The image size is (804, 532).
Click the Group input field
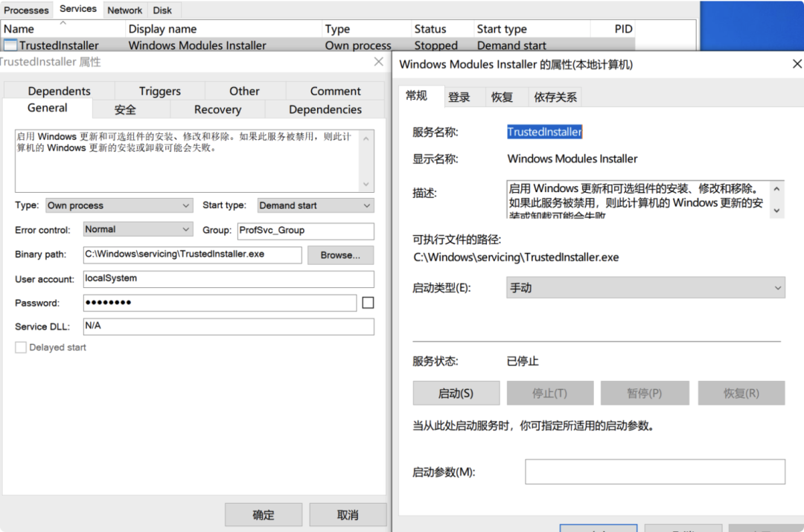click(x=306, y=231)
